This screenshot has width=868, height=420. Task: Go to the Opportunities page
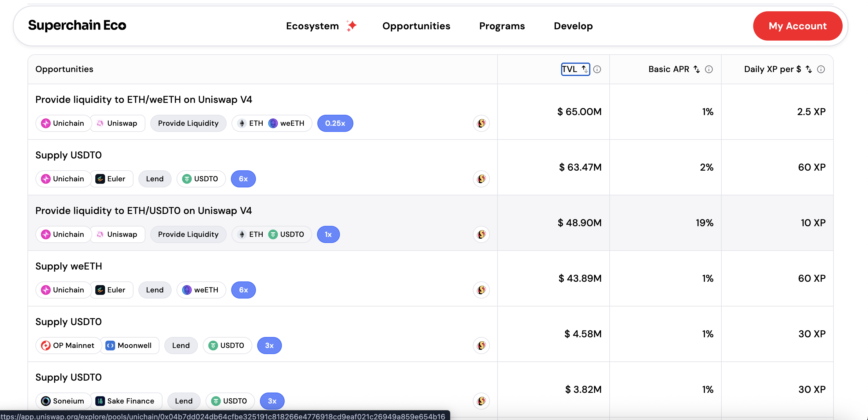[416, 26]
